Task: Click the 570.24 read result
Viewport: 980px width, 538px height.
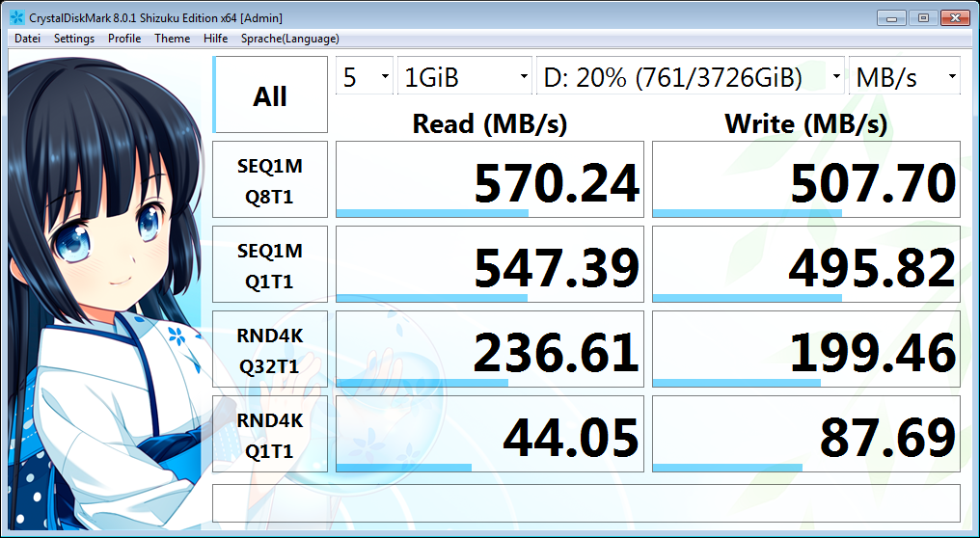Action: pos(490,180)
